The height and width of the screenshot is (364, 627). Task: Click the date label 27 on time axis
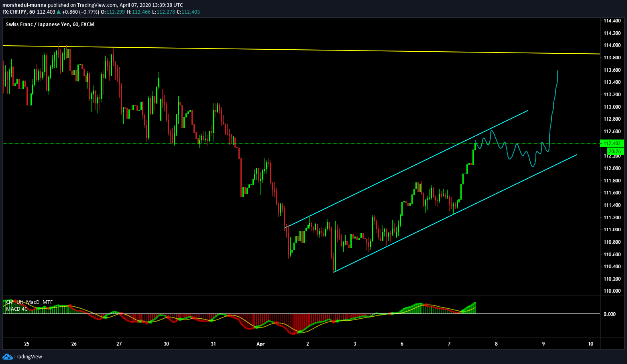click(x=119, y=344)
